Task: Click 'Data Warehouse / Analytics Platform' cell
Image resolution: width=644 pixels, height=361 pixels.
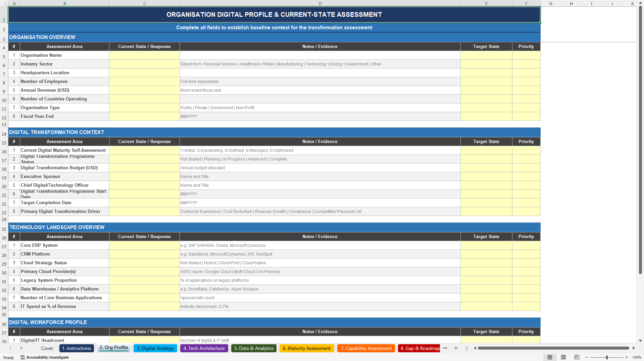Action: pos(64,289)
